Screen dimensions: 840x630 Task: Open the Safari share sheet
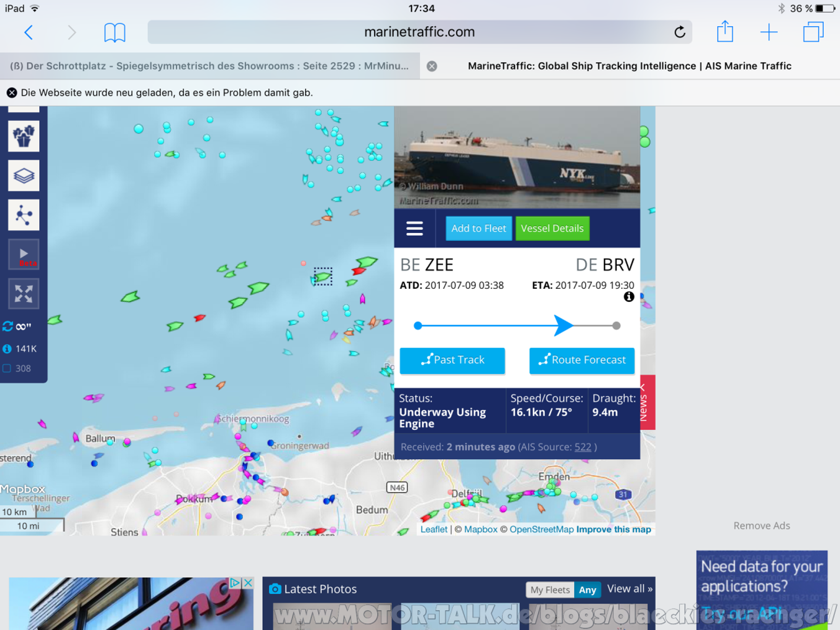coord(725,31)
